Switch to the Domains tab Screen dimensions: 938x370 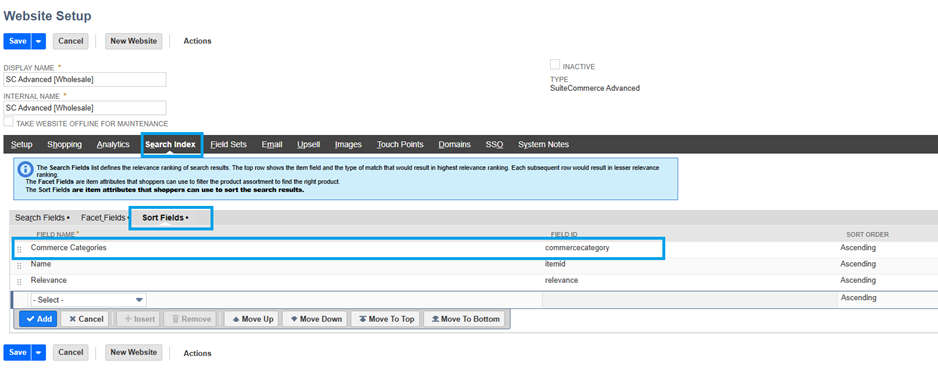(x=455, y=145)
